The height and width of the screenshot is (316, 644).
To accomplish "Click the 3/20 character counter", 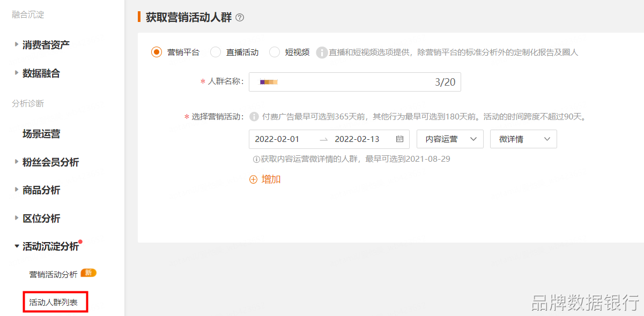I will click(x=445, y=82).
